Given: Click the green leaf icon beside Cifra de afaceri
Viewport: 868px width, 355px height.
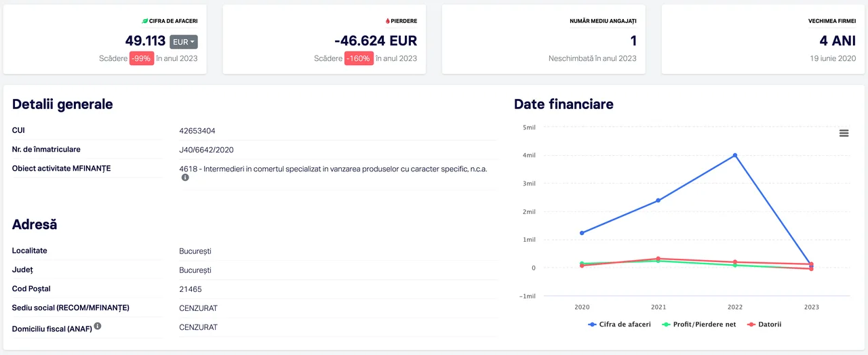Looking at the screenshot, I should (144, 21).
